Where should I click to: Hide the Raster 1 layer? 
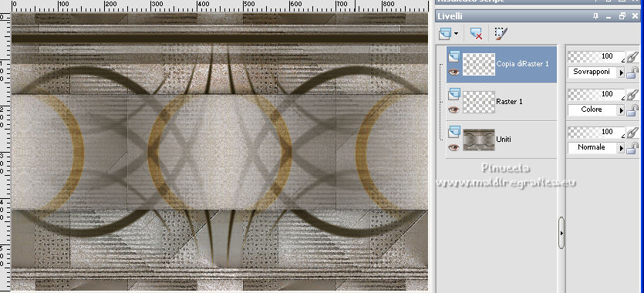(x=453, y=109)
